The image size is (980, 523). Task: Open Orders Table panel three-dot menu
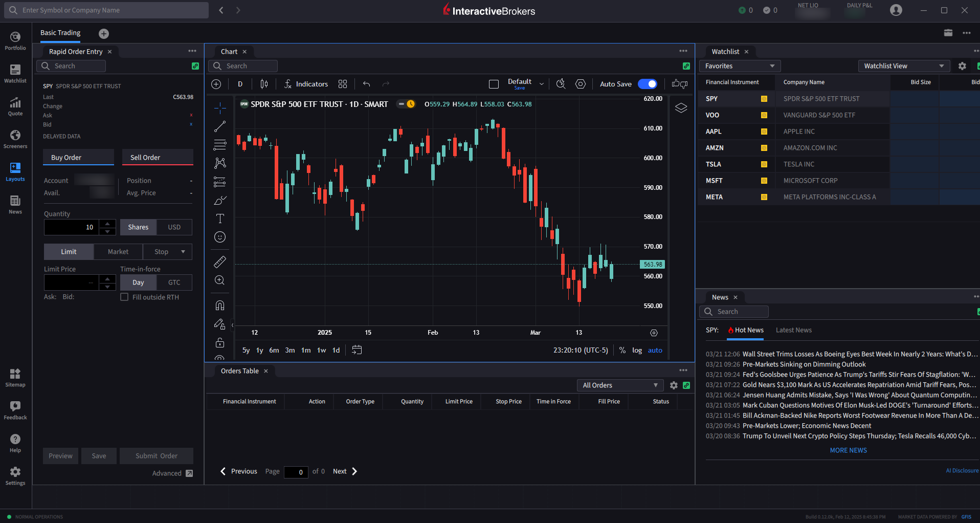coord(683,371)
